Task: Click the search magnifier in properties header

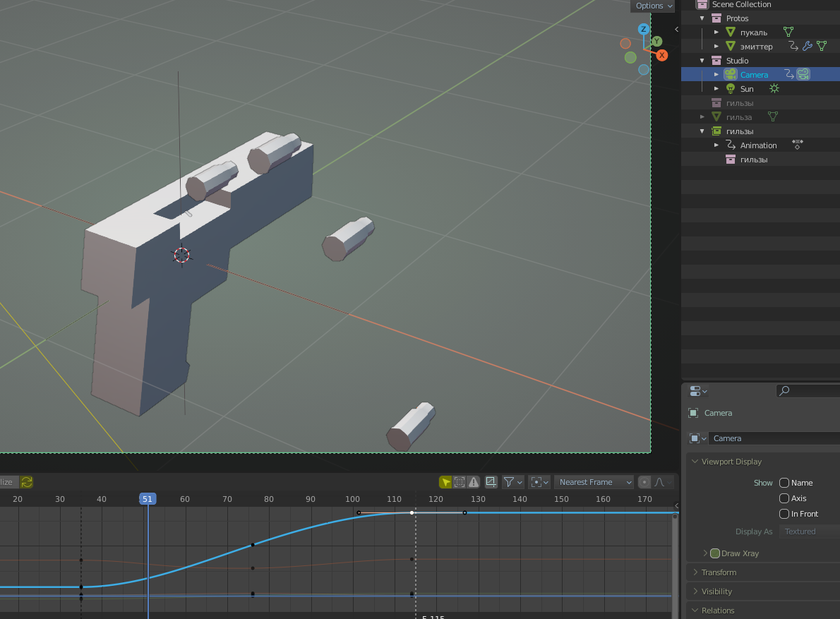Action: coord(784,391)
